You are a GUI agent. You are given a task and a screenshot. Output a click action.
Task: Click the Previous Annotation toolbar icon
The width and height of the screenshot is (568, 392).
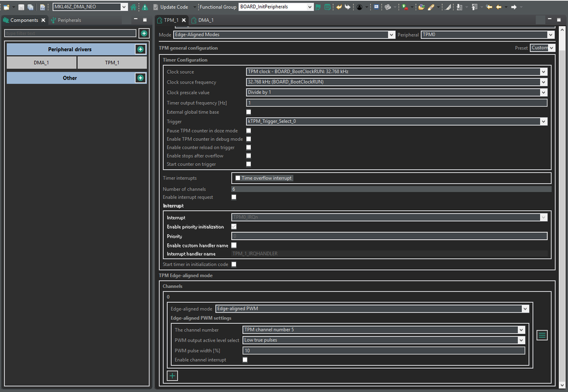pos(475,7)
